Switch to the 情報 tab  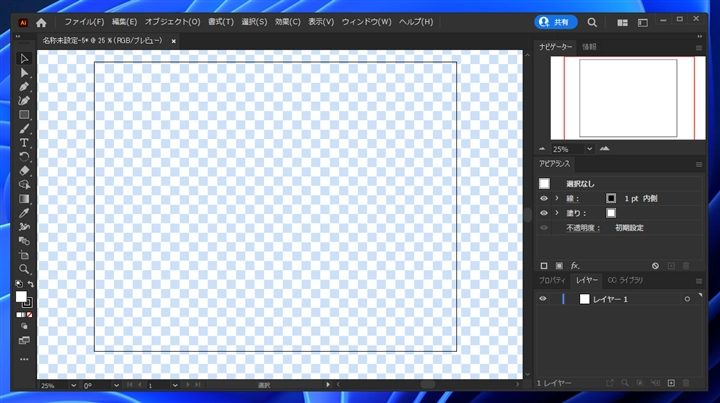pyautogui.click(x=589, y=47)
